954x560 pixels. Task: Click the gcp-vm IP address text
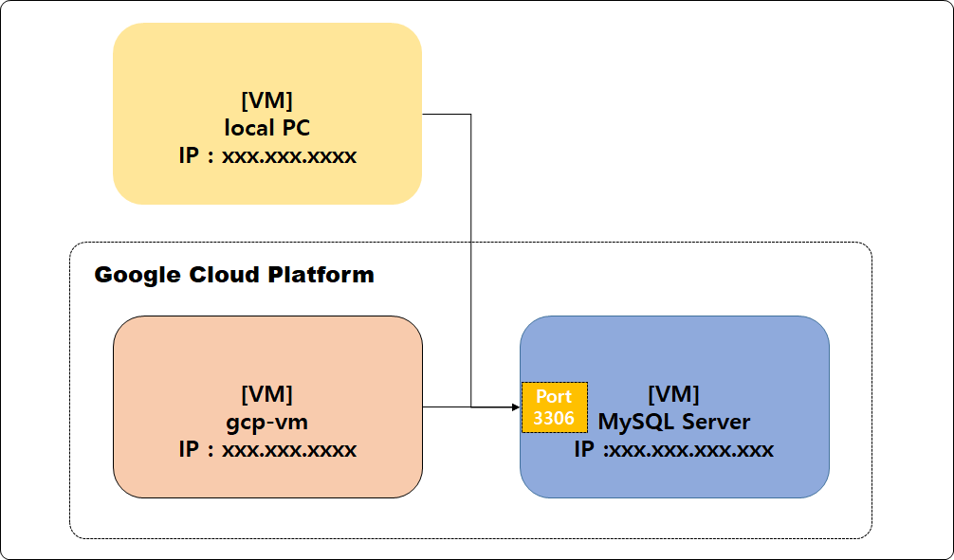coord(267,449)
